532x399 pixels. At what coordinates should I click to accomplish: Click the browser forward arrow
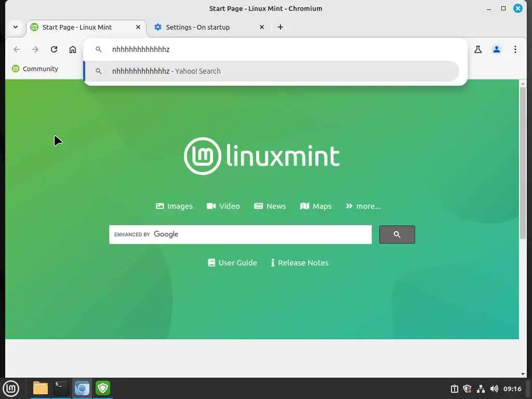coord(35,49)
